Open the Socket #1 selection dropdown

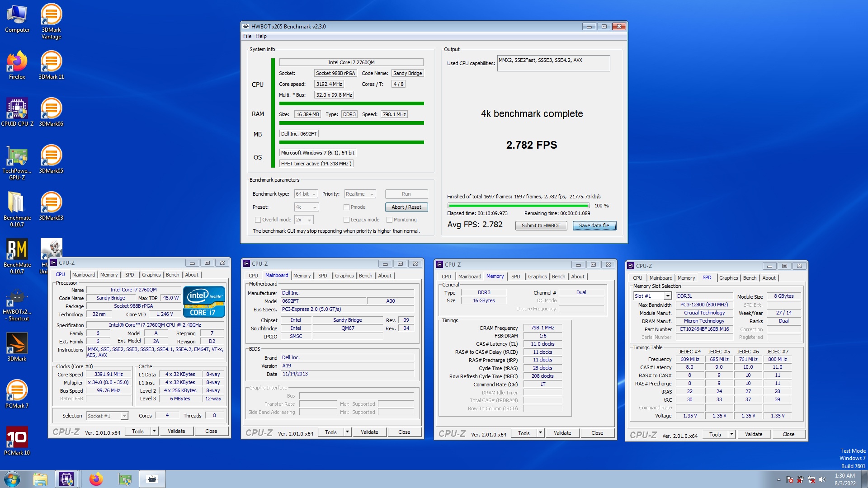(x=108, y=416)
